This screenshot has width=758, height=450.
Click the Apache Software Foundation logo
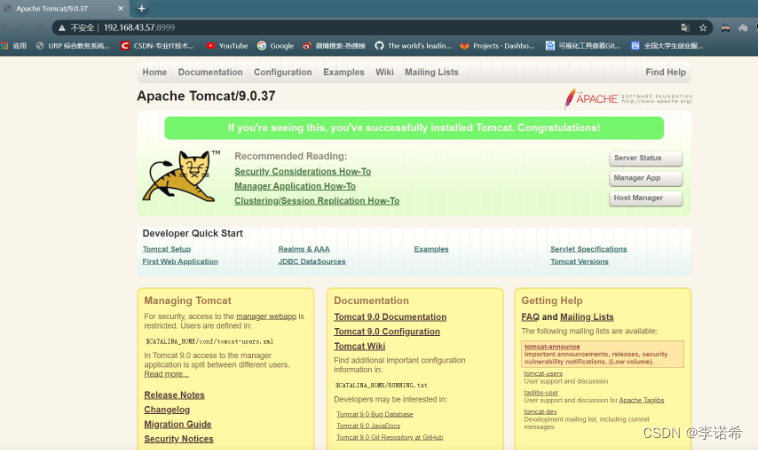628,99
